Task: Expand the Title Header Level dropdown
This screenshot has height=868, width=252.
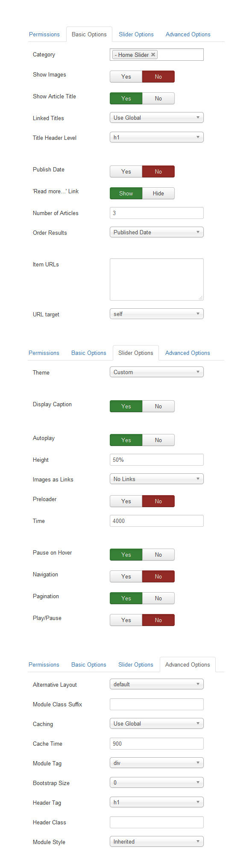Action: click(157, 137)
